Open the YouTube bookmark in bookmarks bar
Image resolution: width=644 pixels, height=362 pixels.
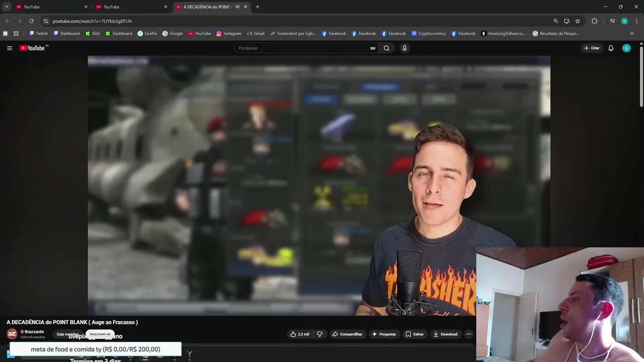click(200, 34)
